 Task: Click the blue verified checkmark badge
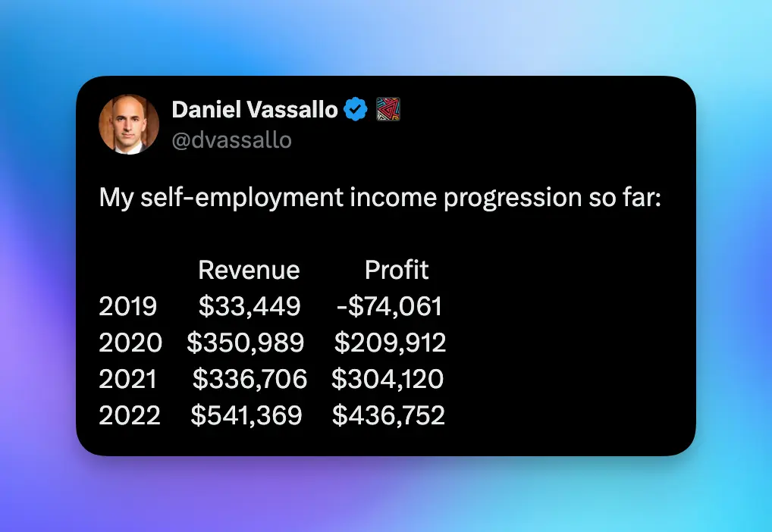[x=356, y=110]
